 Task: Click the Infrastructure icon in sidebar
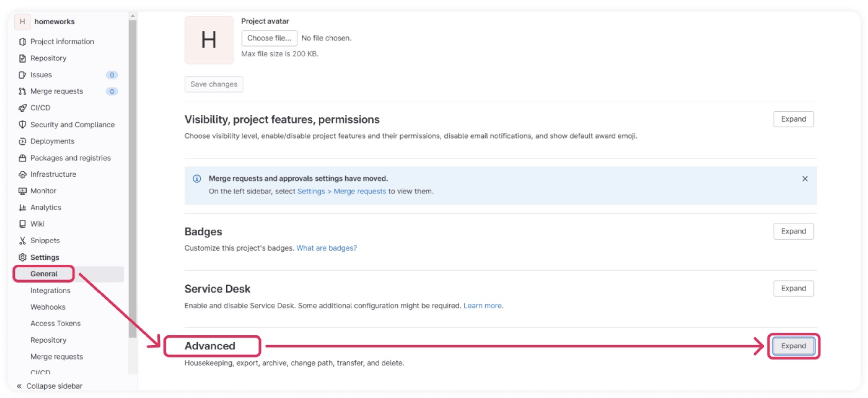pos(22,174)
